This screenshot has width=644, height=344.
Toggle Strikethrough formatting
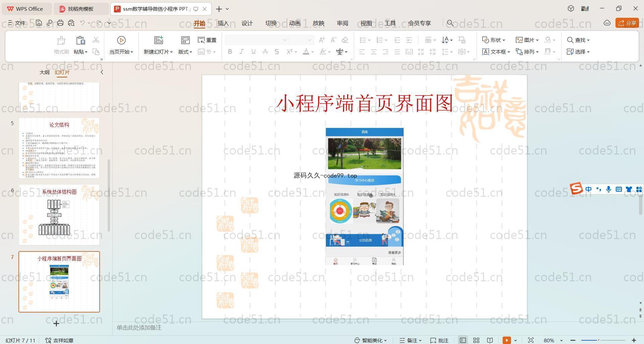point(265,52)
